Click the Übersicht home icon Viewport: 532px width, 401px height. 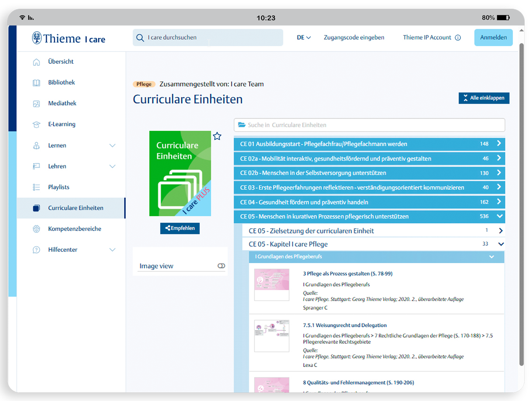tap(37, 62)
